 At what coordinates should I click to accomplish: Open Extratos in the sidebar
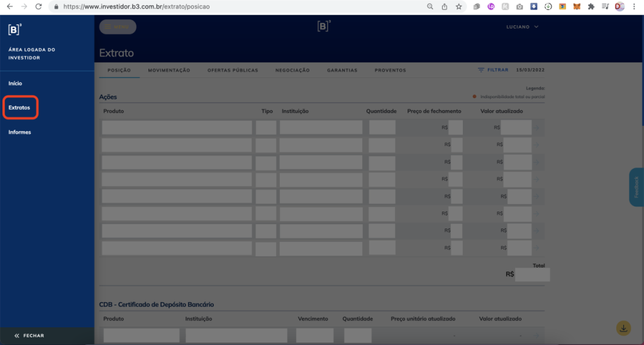point(19,108)
